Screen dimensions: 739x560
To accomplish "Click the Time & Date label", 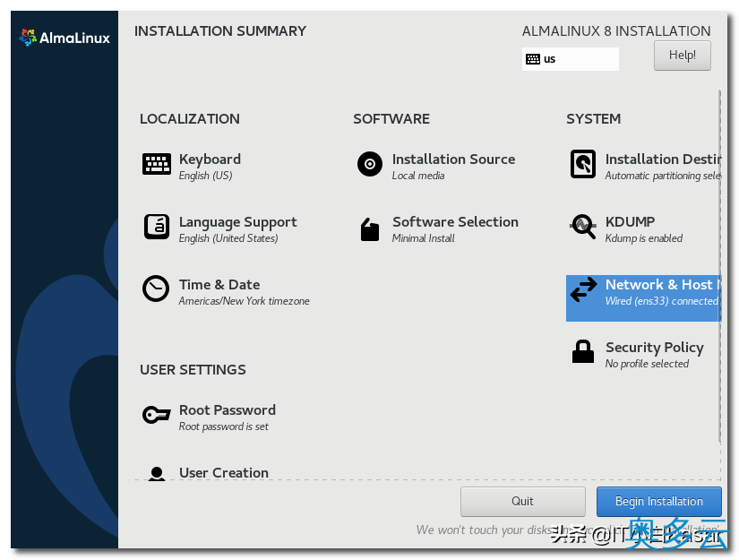I will (x=219, y=285).
